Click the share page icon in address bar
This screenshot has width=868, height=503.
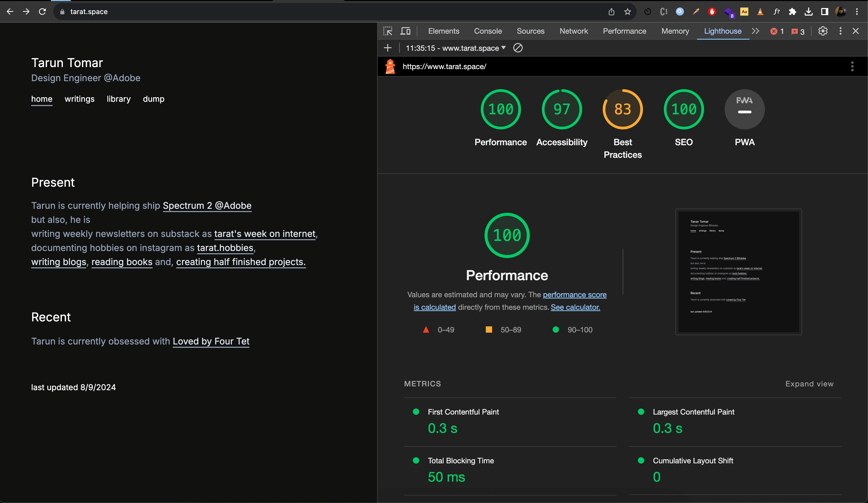pyautogui.click(x=611, y=12)
